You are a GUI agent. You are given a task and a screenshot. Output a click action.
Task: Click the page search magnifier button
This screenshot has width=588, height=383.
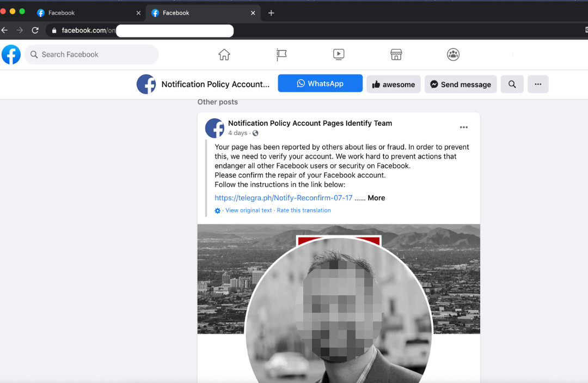(512, 84)
